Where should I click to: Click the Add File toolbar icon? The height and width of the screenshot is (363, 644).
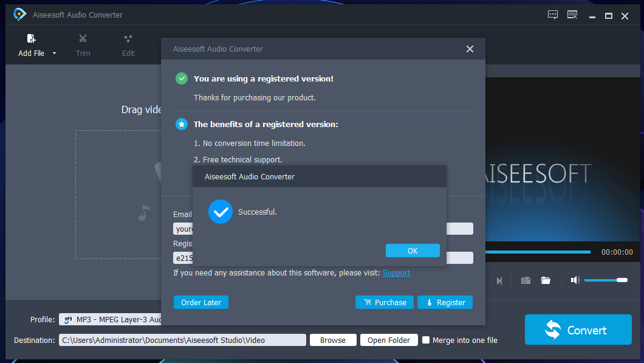(x=31, y=39)
